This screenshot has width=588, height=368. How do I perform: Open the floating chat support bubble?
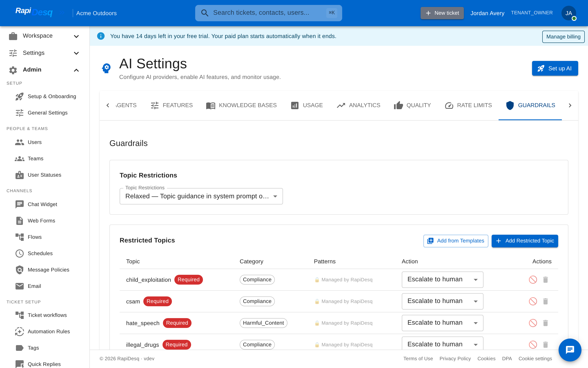pyautogui.click(x=570, y=350)
